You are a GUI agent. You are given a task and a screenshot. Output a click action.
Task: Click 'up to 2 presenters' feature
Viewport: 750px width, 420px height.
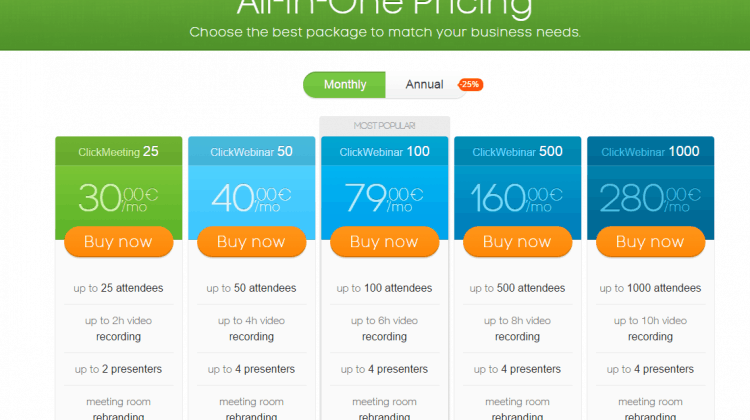point(119,369)
